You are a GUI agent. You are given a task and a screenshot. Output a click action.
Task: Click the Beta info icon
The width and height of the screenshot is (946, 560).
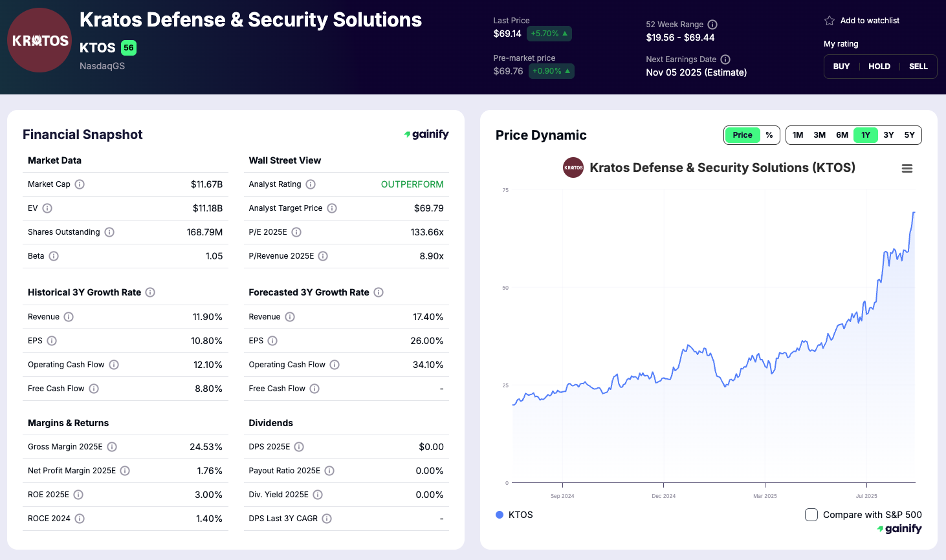[54, 256]
